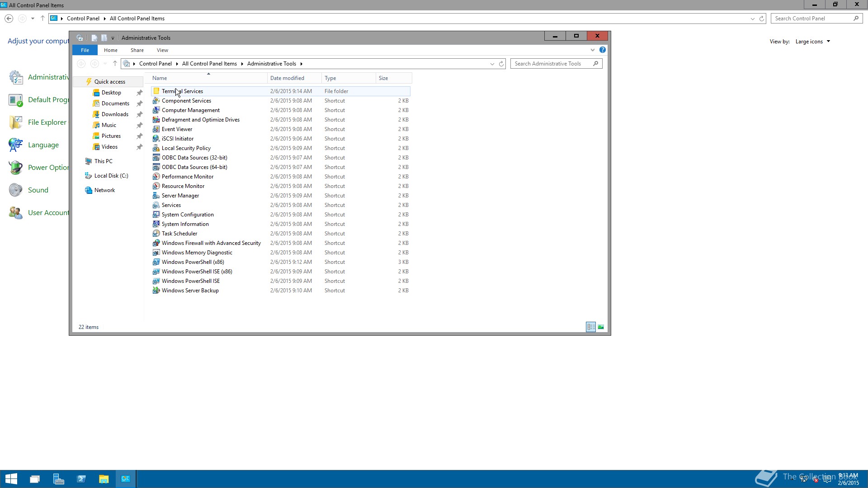Sort by the Size column header
Screen dimensions: 868x488
coord(394,78)
